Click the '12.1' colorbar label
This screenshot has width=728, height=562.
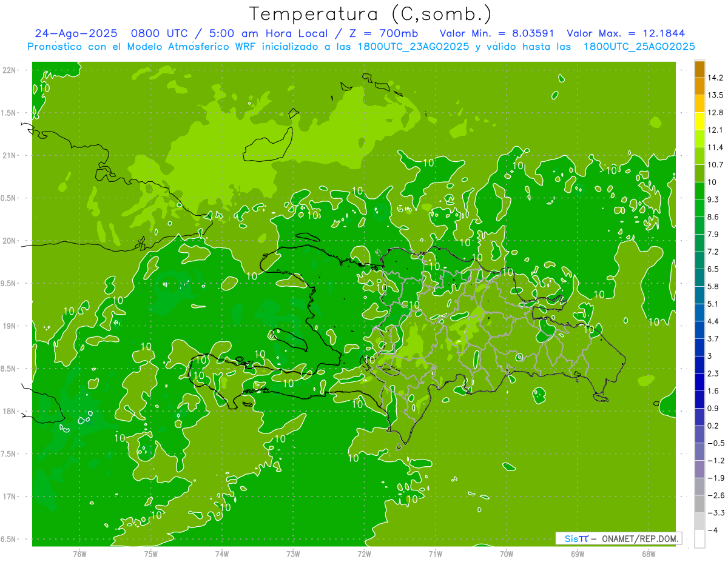tap(715, 130)
